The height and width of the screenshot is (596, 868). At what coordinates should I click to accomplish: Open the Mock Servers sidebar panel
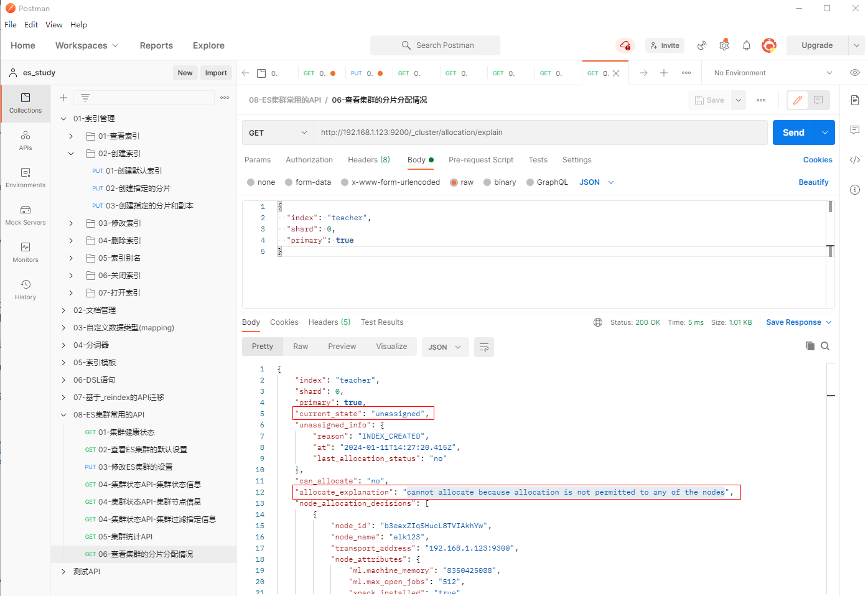coord(26,215)
